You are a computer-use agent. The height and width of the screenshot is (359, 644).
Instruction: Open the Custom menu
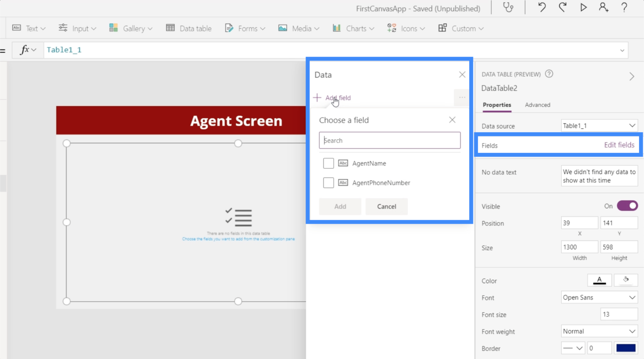pos(461,28)
